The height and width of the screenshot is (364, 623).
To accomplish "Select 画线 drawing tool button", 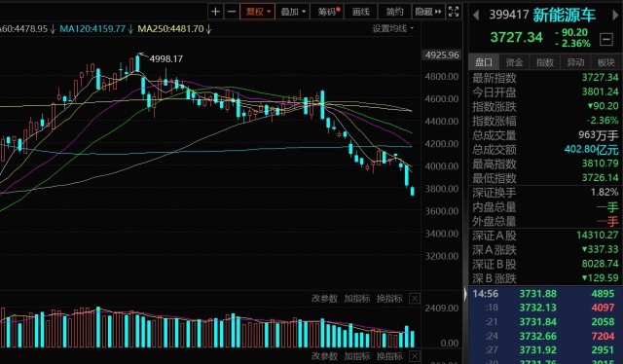I will (x=361, y=12).
